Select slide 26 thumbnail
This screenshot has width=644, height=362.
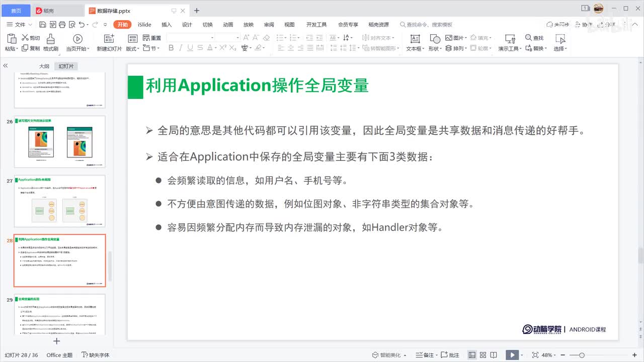pos(60,142)
